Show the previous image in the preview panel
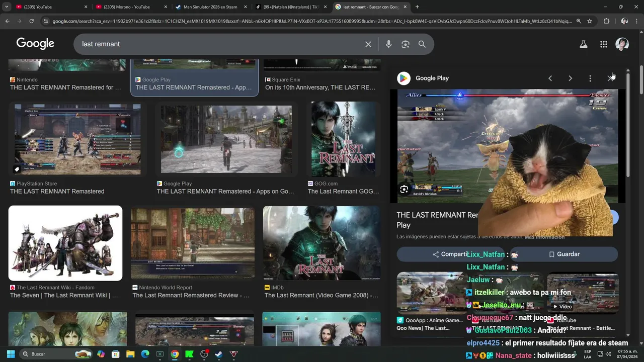 coord(550,78)
